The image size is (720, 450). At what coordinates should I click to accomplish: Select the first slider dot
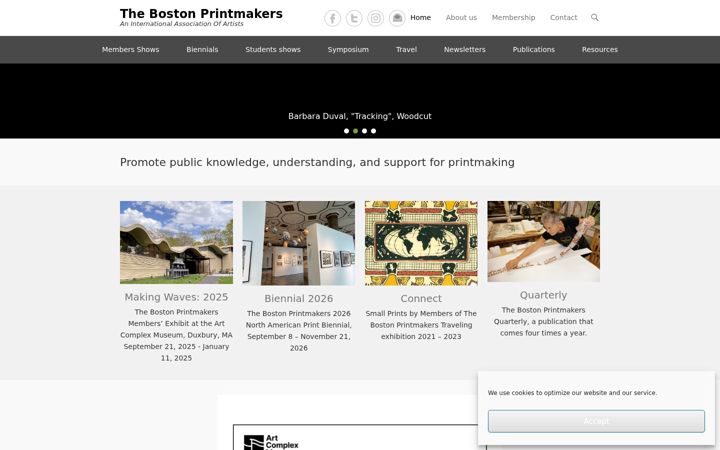[x=346, y=131]
